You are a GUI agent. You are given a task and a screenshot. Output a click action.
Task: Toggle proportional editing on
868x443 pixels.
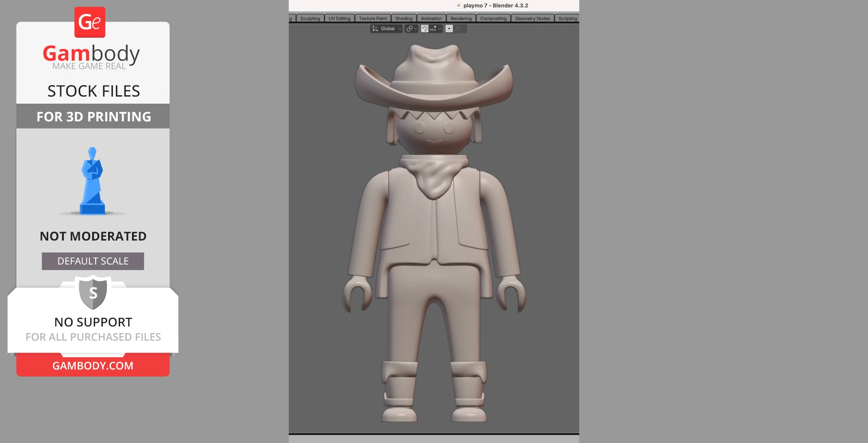tap(449, 28)
